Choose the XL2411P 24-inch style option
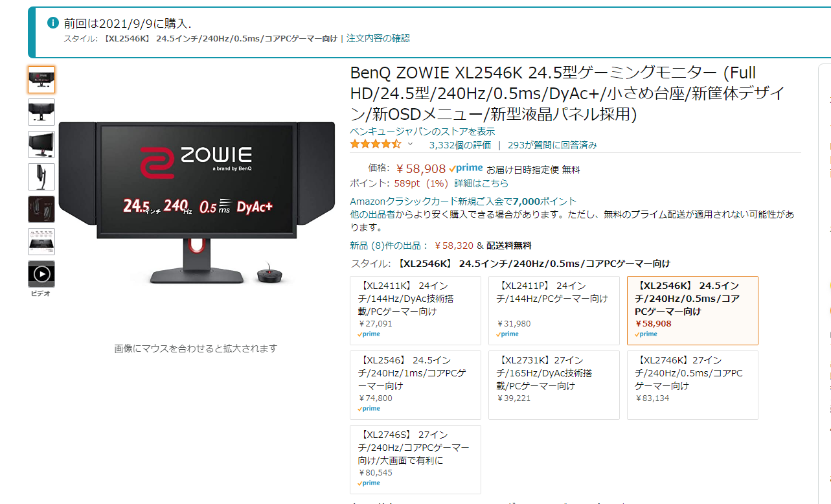 pyautogui.click(x=554, y=311)
